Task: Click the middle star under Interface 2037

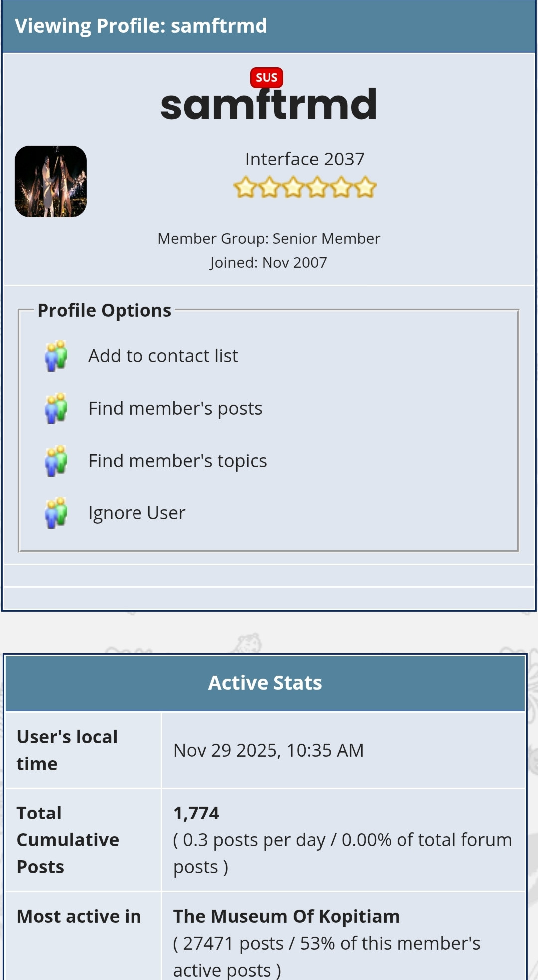Action: [304, 187]
